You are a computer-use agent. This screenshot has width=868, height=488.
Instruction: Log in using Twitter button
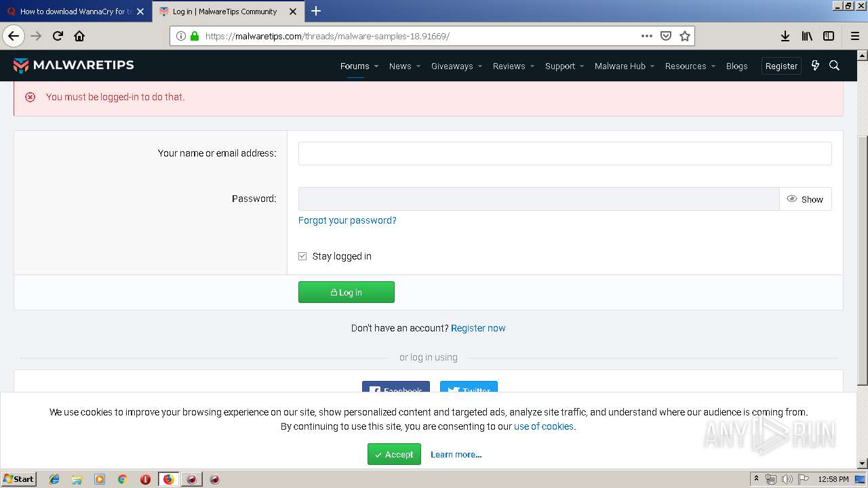pos(469,387)
